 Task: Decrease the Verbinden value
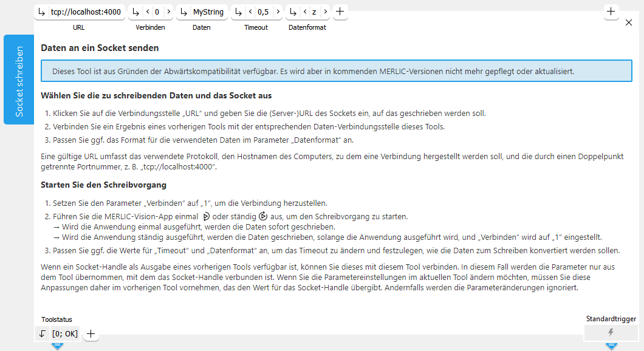(147, 12)
